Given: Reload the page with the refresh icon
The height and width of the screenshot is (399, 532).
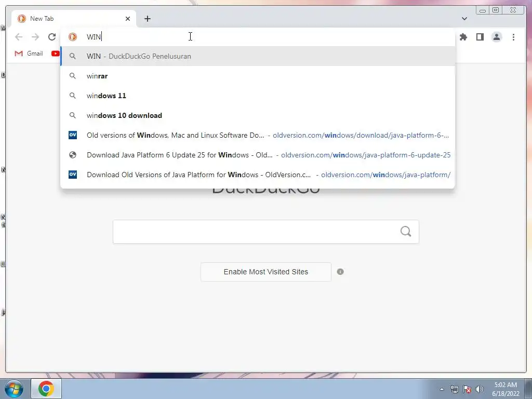Looking at the screenshot, I should (x=52, y=37).
